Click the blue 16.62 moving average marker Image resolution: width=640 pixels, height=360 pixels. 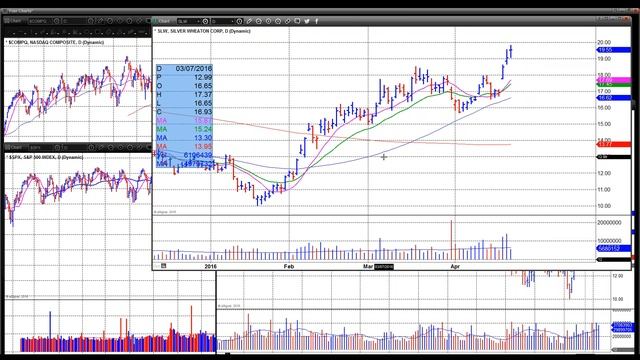613,98
